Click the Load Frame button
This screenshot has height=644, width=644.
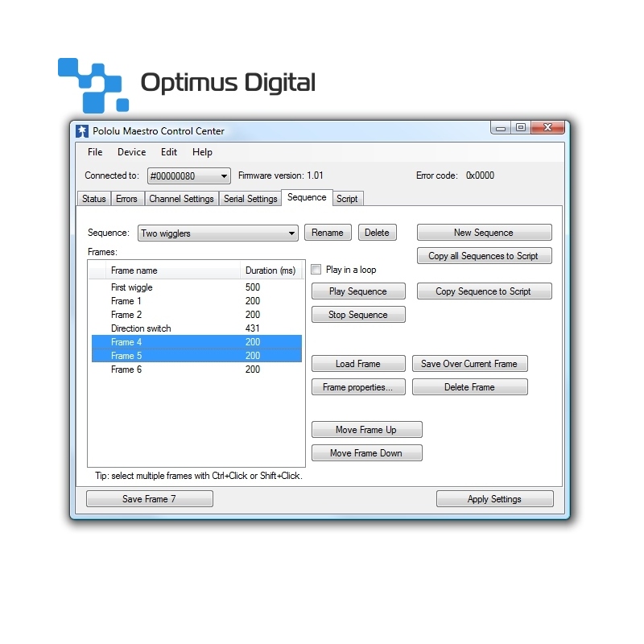coord(358,364)
